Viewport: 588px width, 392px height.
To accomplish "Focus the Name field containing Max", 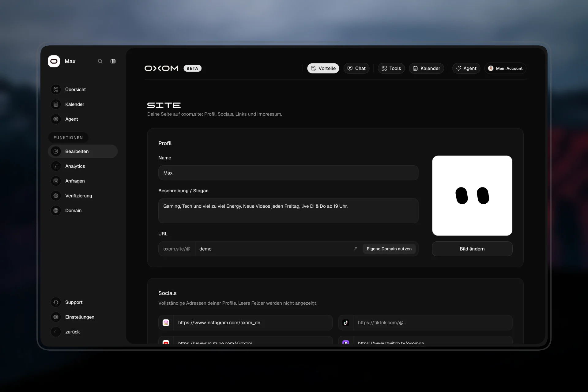I will 288,173.
